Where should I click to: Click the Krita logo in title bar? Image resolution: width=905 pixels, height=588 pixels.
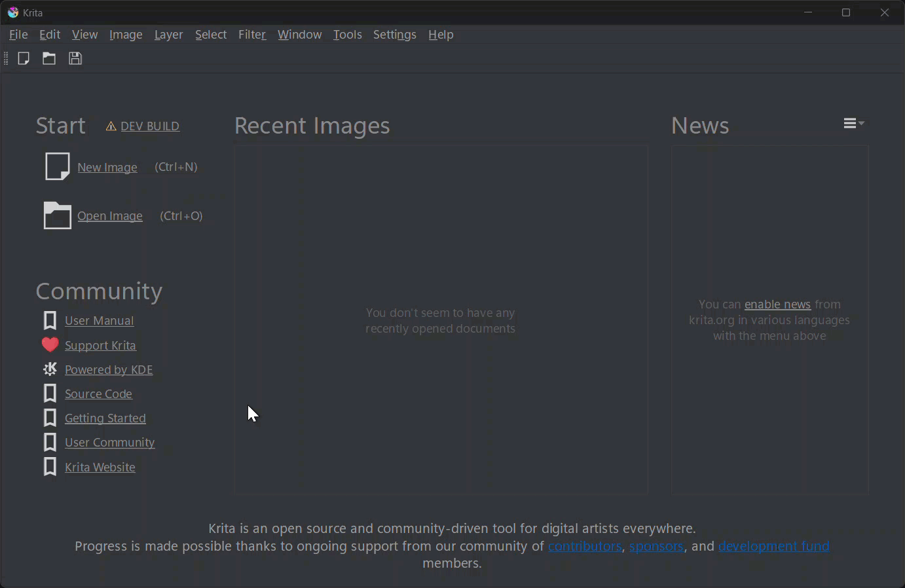pos(12,12)
